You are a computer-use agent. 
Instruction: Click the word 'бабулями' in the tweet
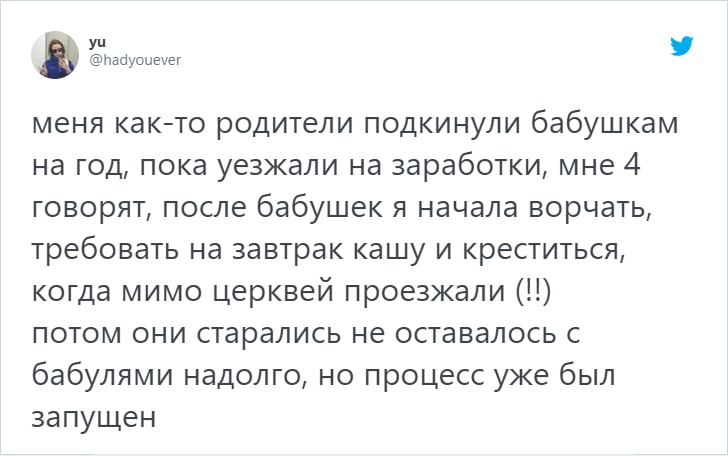(103, 375)
